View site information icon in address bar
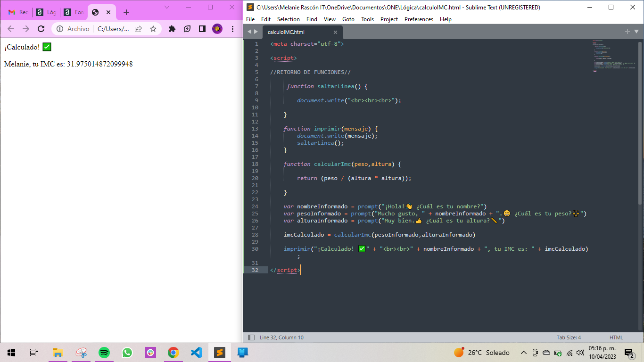 click(60, 29)
